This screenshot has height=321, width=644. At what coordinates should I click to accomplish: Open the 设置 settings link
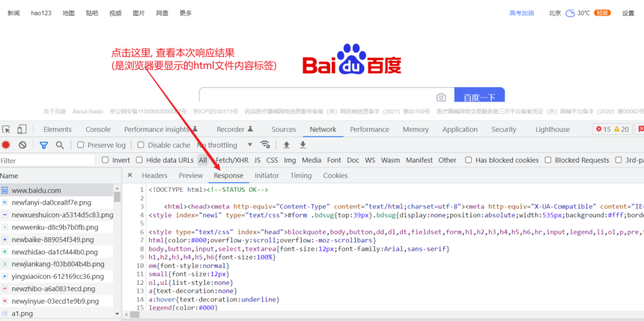628,13
